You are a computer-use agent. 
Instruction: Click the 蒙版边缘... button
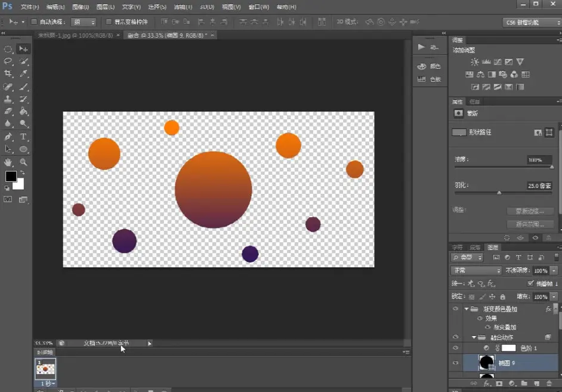530,211
